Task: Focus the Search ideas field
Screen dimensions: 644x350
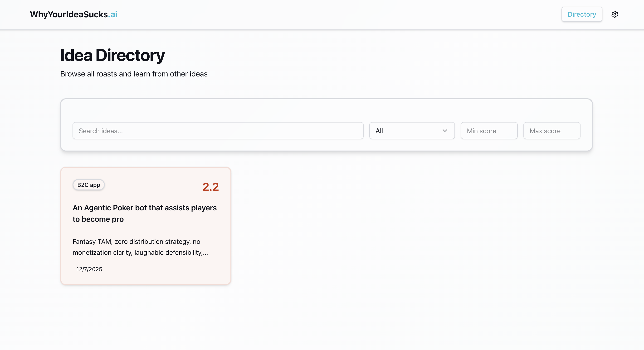Action: [x=218, y=131]
